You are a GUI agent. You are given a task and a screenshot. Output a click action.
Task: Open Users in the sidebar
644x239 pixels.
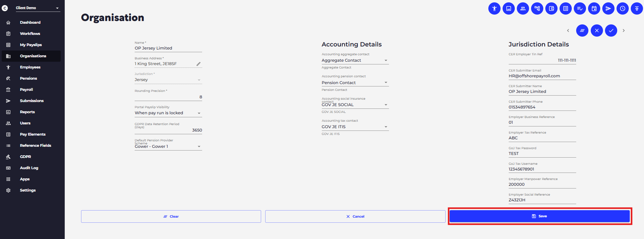[x=31, y=123]
